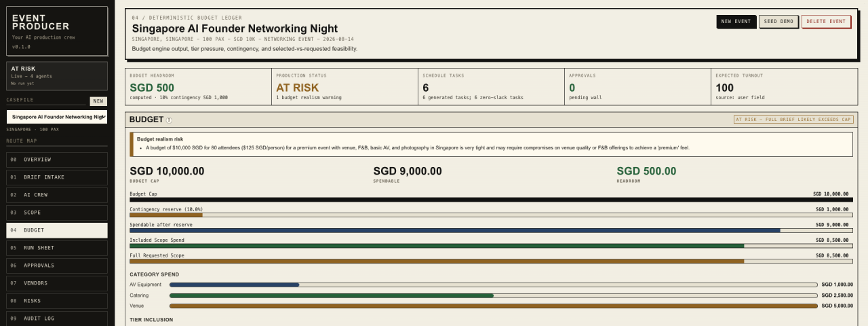Click the Full Requested Scope bar
The width and height of the screenshot is (868, 326).
coord(491,261)
